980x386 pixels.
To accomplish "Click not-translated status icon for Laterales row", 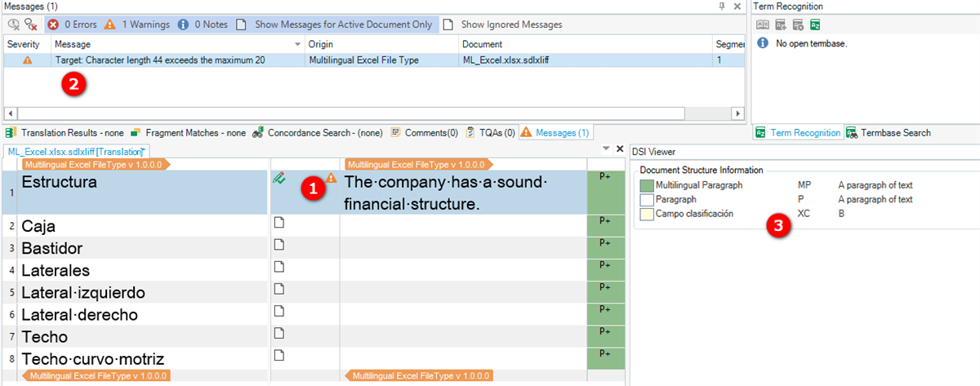I will pyautogui.click(x=278, y=266).
